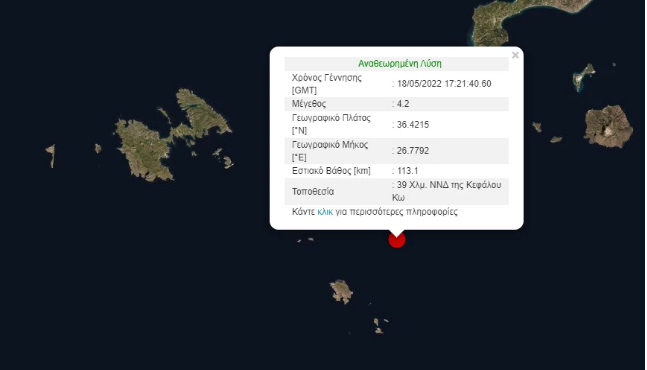The height and width of the screenshot is (370, 647).
Task: Click the tiny islet at far left of map
Action: (51, 156)
